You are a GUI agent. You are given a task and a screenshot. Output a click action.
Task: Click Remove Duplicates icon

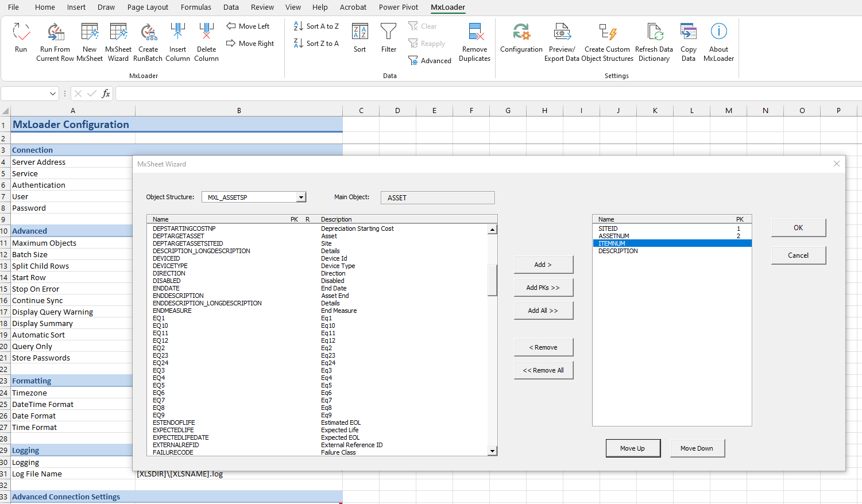coord(475,32)
